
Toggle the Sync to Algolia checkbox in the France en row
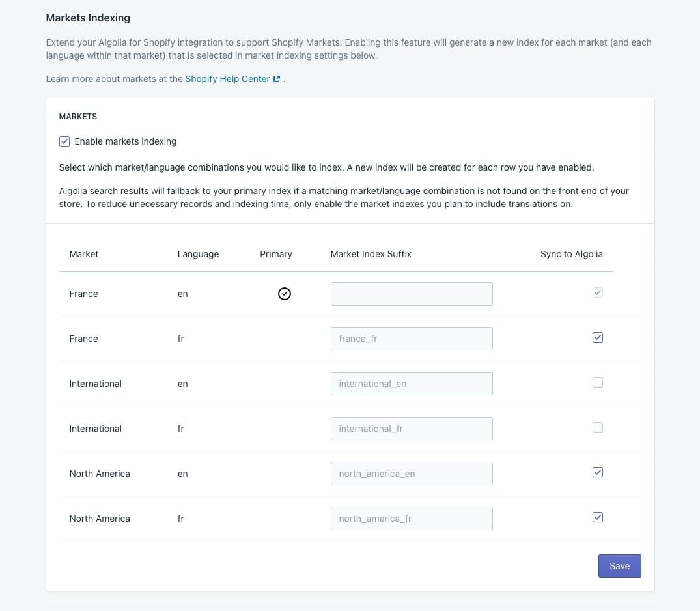(597, 292)
